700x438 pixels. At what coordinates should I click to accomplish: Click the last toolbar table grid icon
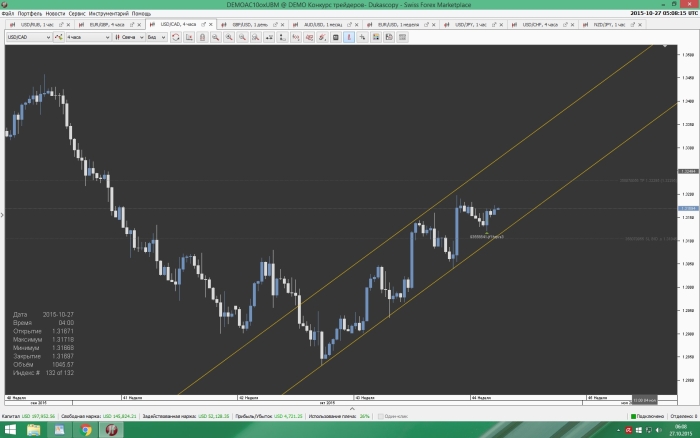pyautogui.click(x=402, y=38)
